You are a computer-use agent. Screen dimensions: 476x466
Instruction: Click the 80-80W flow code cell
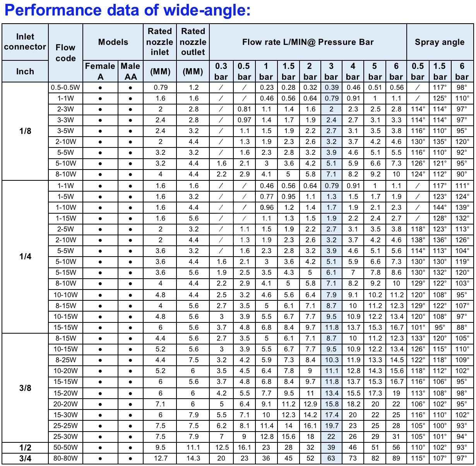click(x=65, y=458)
